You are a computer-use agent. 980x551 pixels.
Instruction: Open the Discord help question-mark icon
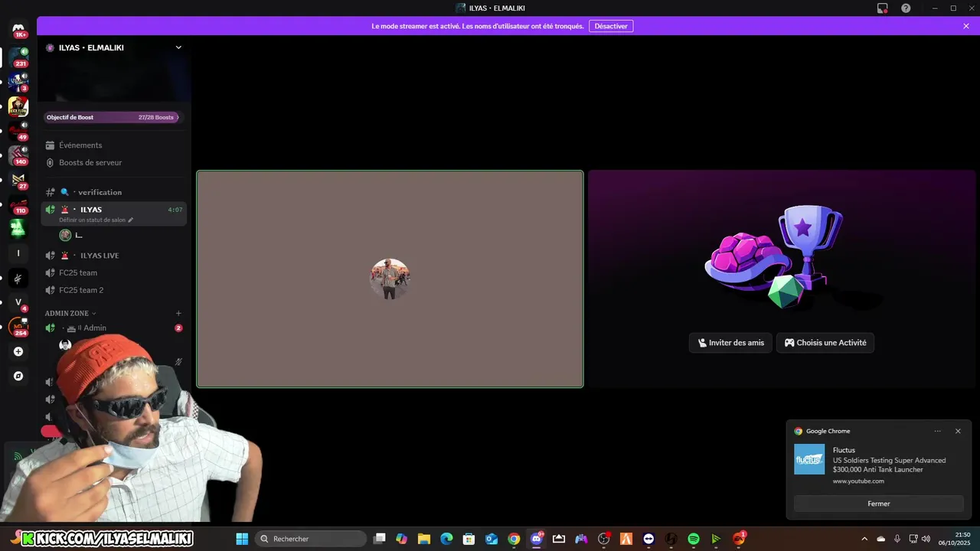pos(906,8)
